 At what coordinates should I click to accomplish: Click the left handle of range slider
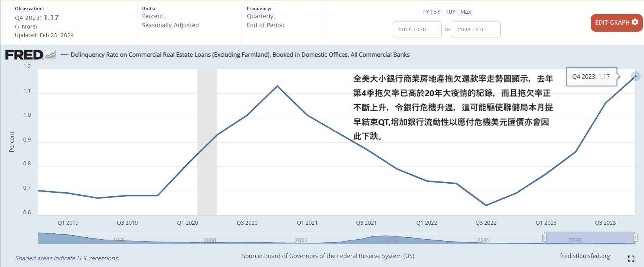click(544, 238)
